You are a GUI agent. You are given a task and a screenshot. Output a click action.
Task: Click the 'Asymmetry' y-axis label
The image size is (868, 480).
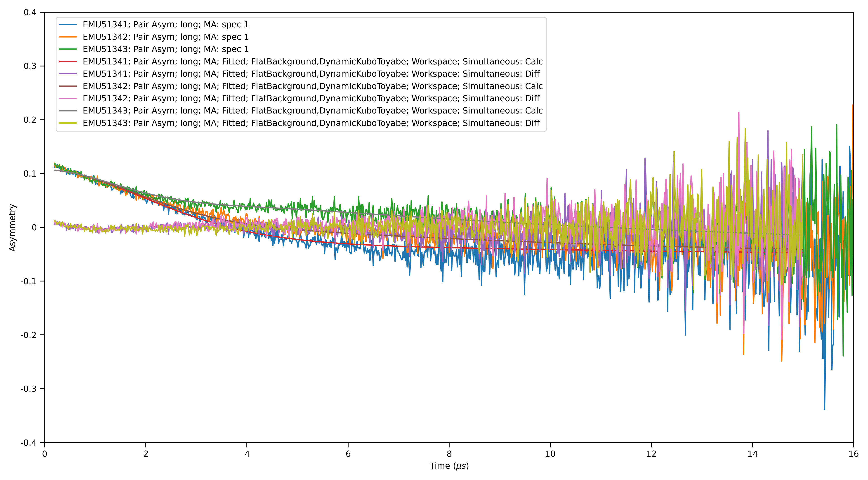click(x=12, y=227)
